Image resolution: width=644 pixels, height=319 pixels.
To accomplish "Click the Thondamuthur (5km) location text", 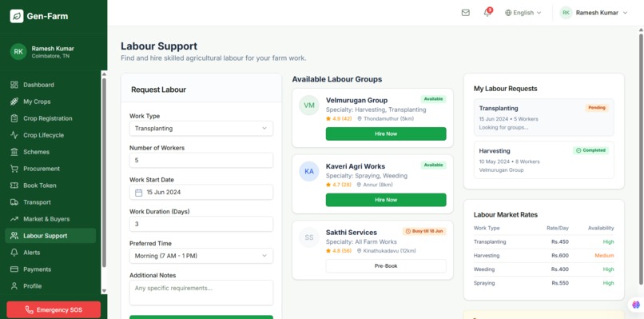I will click(x=388, y=118).
